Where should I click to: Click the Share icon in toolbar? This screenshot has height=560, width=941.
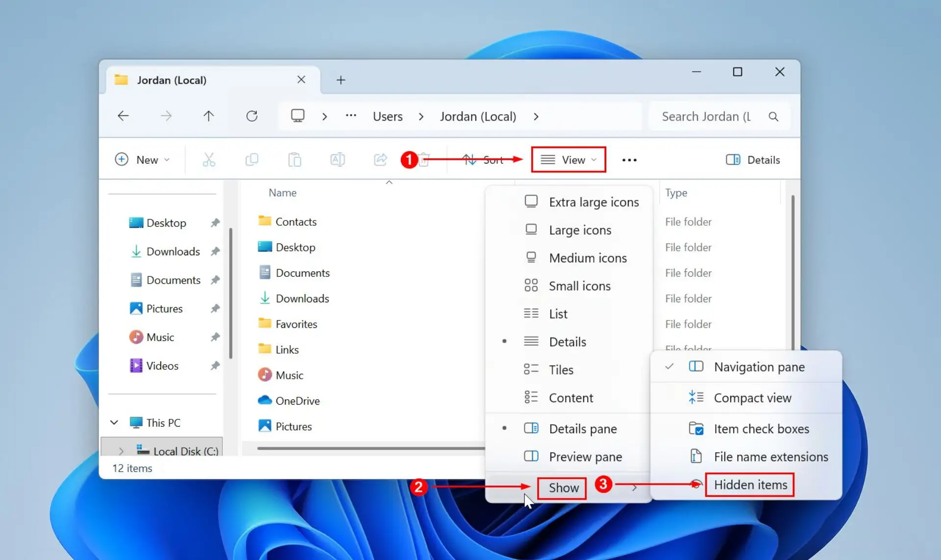380,160
